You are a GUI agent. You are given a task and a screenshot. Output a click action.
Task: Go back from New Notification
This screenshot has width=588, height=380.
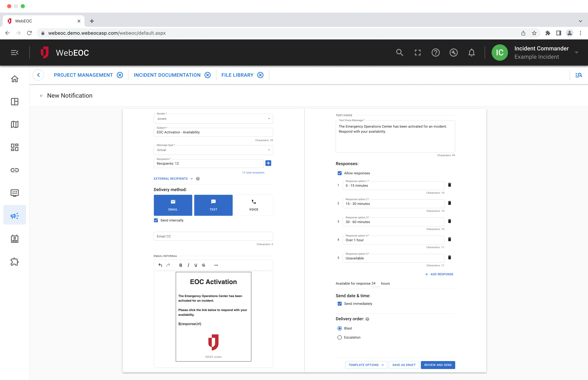pyautogui.click(x=42, y=96)
